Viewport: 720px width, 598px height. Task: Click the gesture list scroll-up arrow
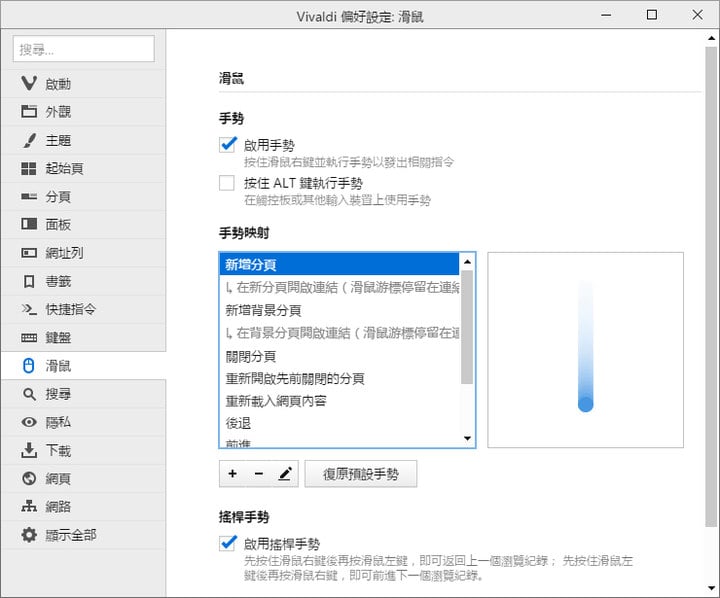(467, 261)
